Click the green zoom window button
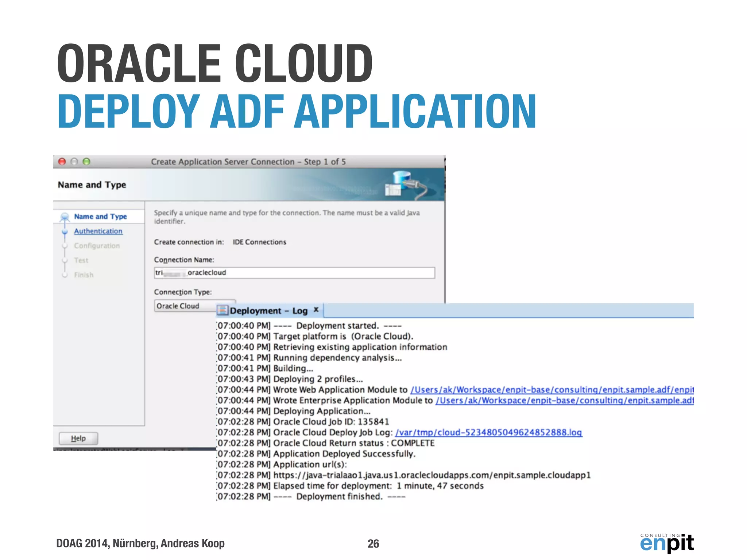 (x=86, y=162)
